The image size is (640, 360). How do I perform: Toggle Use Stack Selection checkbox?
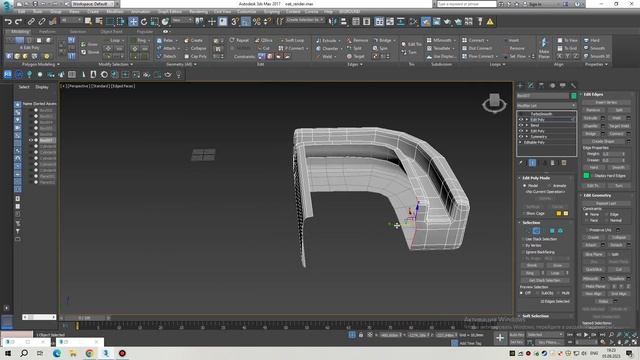pyautogui.click(x=523, y=239)
